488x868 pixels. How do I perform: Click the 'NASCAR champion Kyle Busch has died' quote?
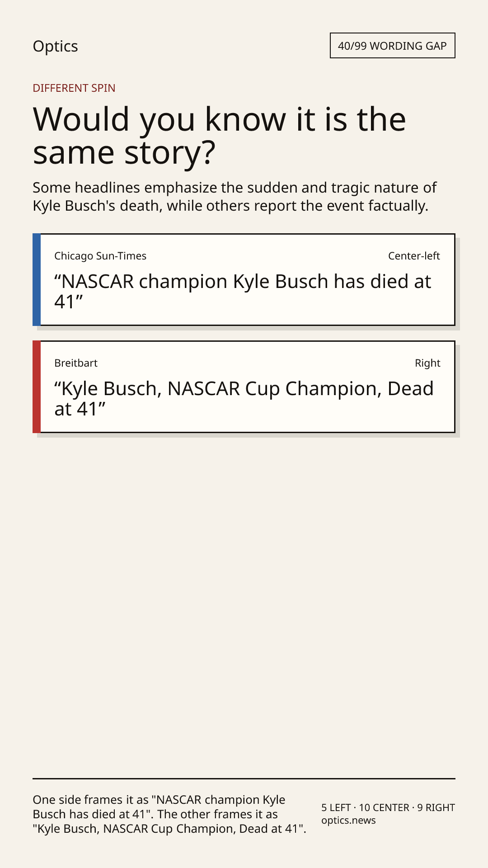(243, 291)
